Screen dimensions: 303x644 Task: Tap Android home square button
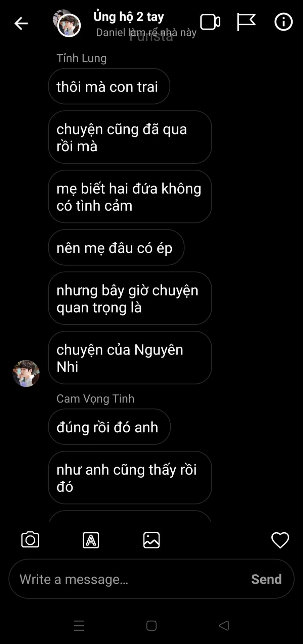151,626
